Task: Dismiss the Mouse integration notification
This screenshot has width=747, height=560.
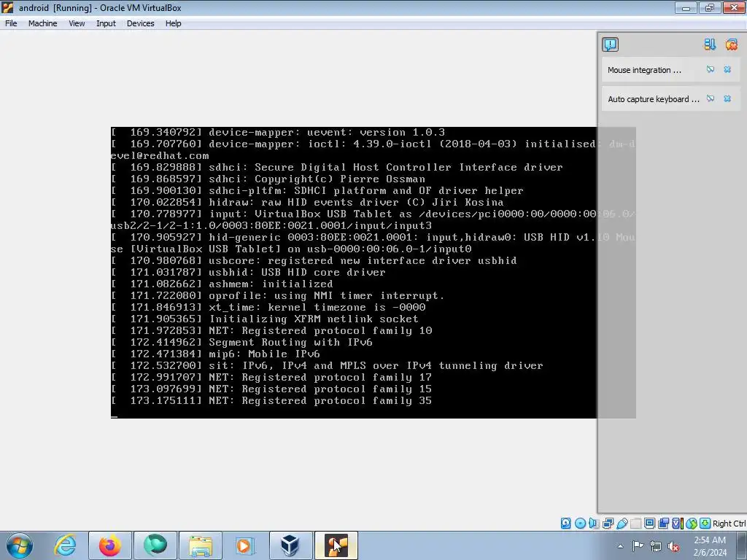Action: (x=727, y=69)
